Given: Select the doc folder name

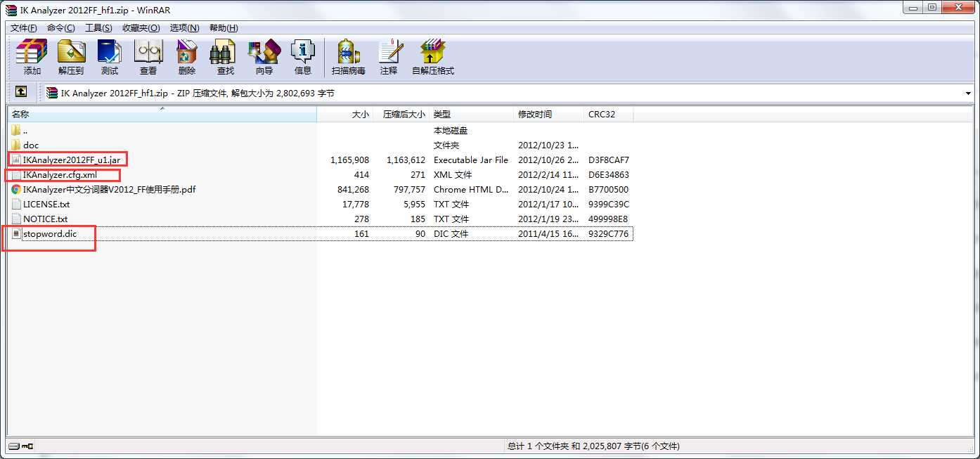Looking at the screenshot, I should click(31, 146).
